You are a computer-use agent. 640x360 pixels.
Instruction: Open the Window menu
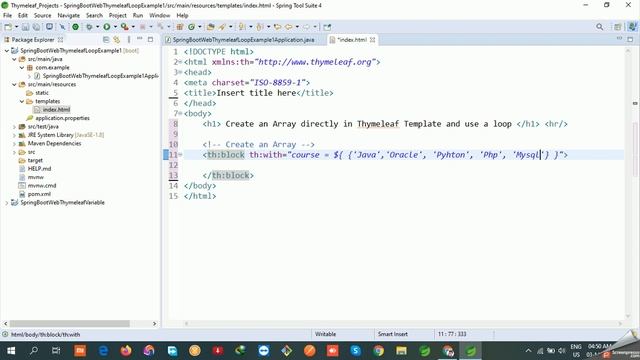[x=160, y=16]
